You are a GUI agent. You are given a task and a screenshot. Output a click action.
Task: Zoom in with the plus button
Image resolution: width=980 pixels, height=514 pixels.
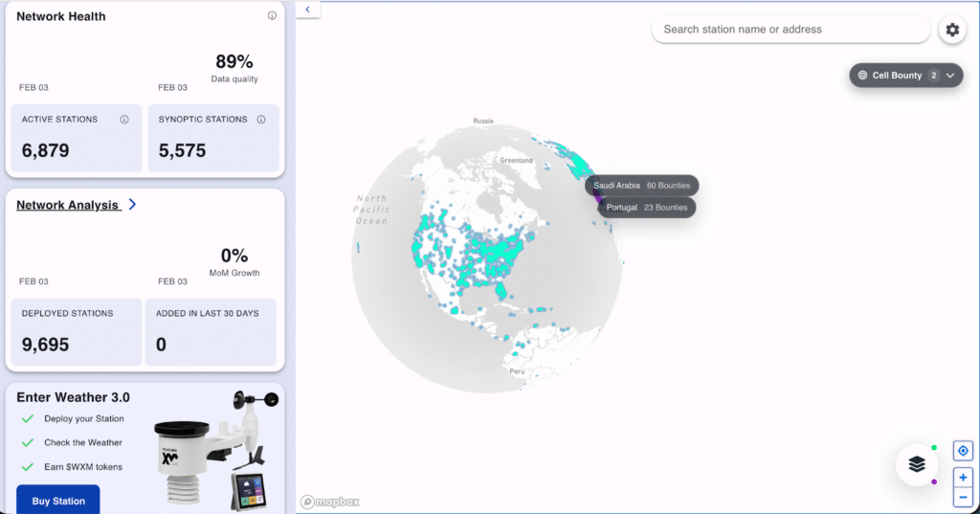963,477
